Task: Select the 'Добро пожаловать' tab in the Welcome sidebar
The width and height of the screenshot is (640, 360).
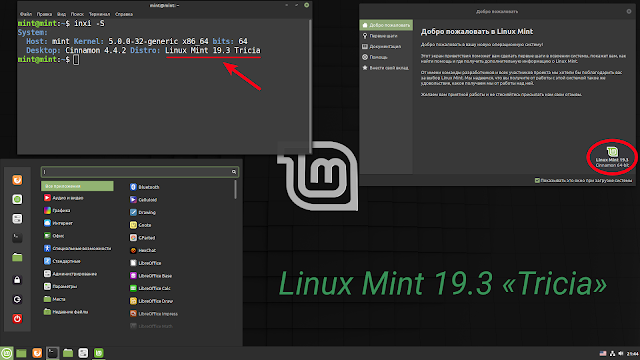Action: pyautogui.click(x=386, y=25)
